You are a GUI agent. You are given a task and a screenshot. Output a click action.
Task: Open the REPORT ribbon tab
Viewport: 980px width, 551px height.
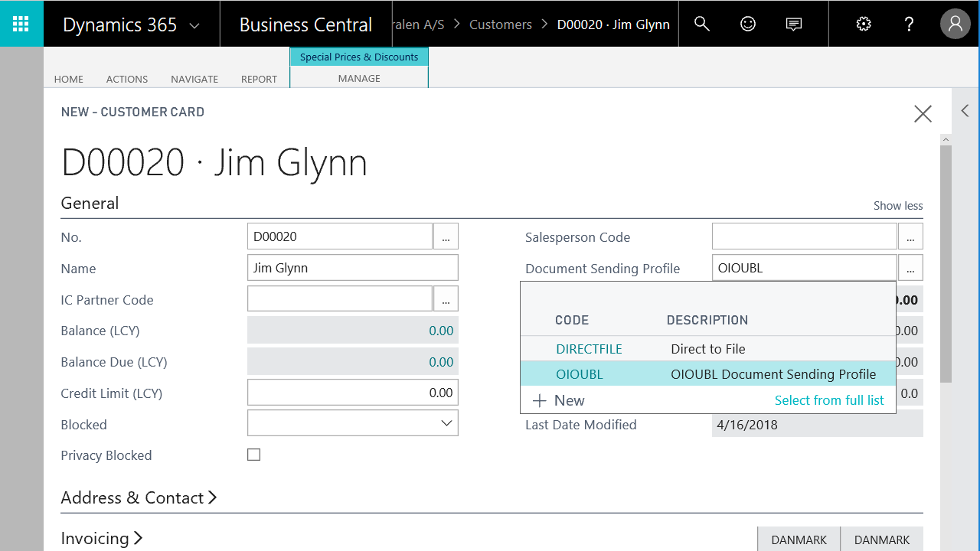259,79
